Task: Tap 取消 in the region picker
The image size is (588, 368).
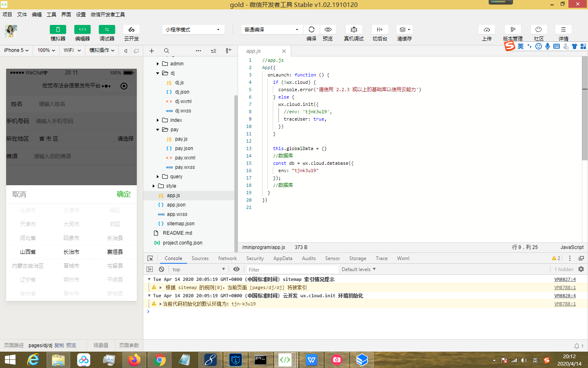Action: click(19, 194)
